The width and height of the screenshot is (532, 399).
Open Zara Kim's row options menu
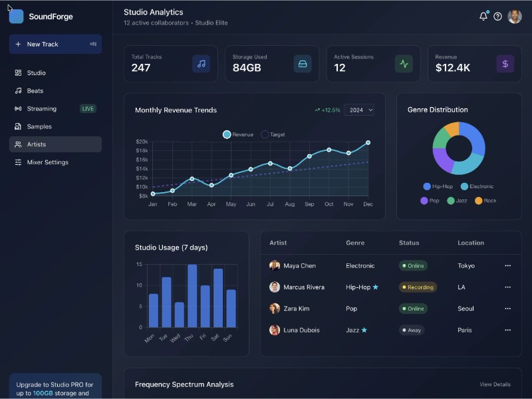507,309
